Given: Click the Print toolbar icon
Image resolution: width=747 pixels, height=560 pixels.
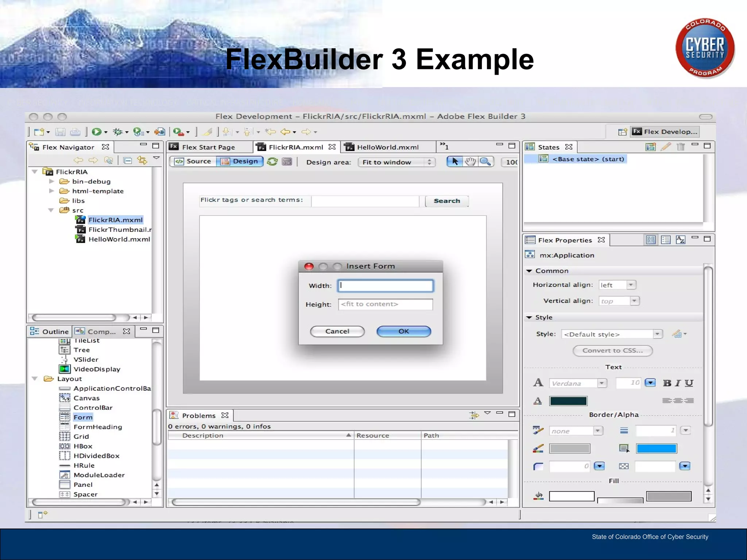Looking at the screenshot, I should click(75, 132).
